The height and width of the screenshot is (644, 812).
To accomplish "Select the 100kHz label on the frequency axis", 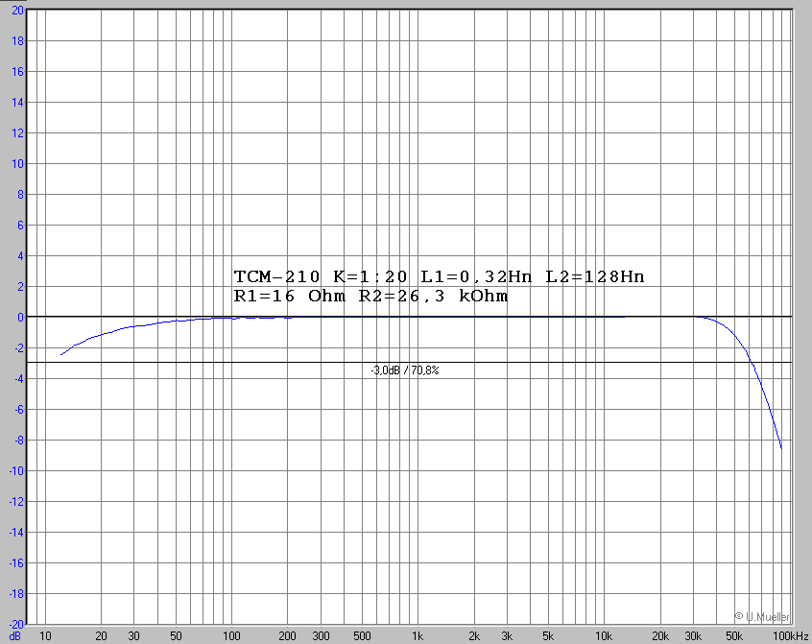I will tap(790, 635).
